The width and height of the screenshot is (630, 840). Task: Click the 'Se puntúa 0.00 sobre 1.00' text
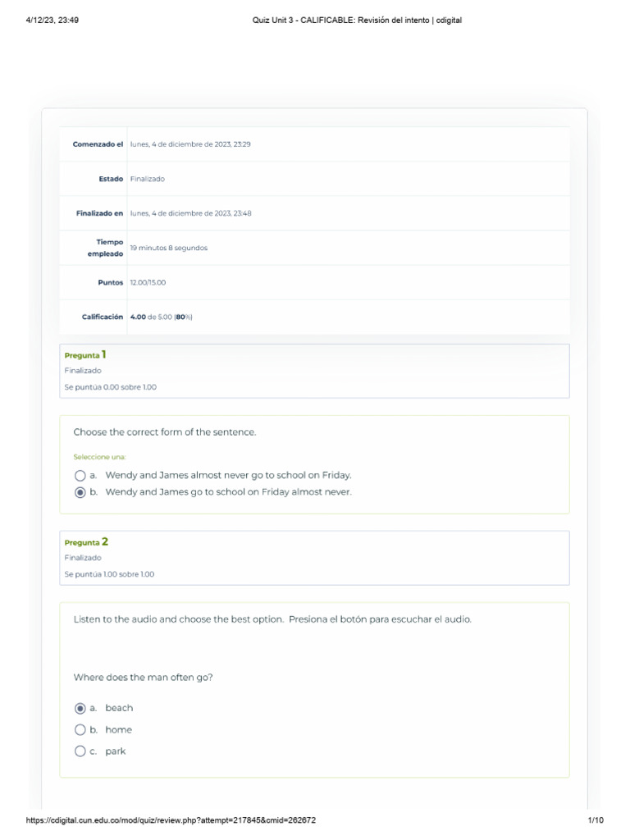point(110,387)
